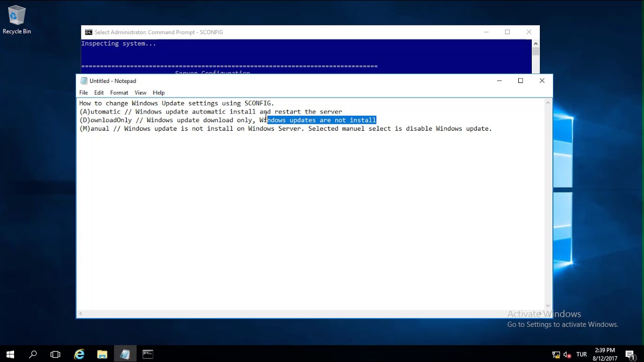Image resolution: width=644 pixels, height=362 pixels.
Task: Minimize the Notepad window
Action: point(499,81)
